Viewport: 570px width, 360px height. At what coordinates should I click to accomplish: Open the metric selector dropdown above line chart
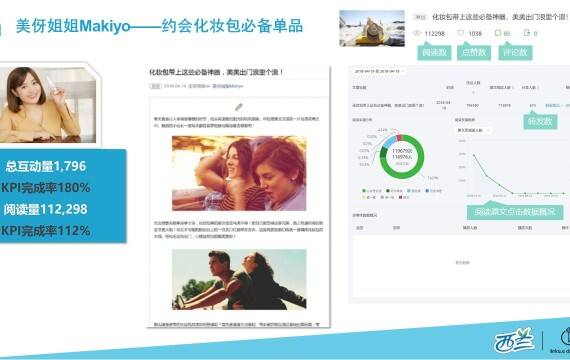coord(474,130)
